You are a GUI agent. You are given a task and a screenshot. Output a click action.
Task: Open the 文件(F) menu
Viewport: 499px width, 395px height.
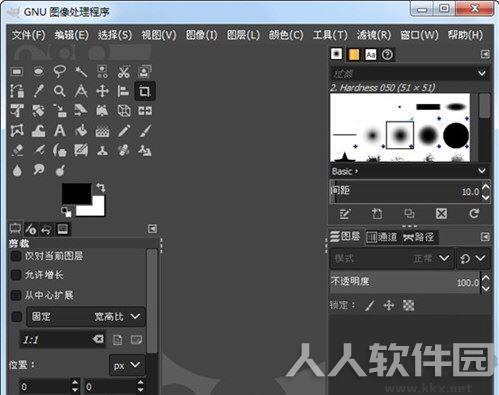pos(28,35)
